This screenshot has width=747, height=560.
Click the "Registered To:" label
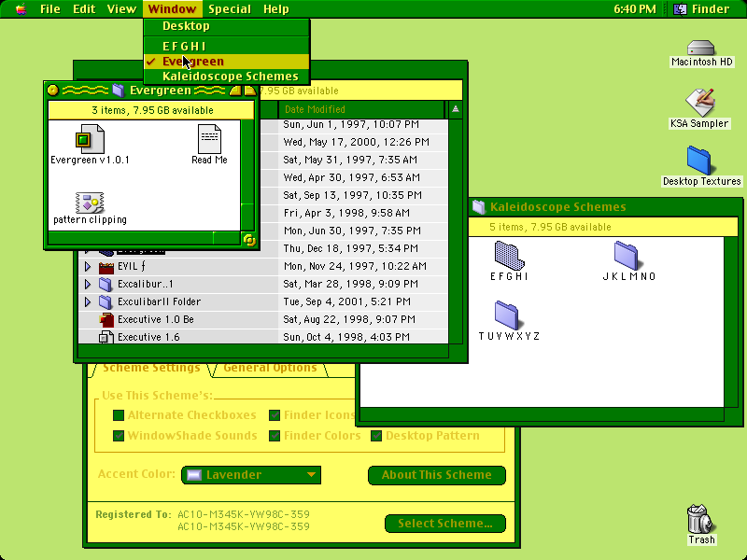pyautogui.click(x=133, y=515)
